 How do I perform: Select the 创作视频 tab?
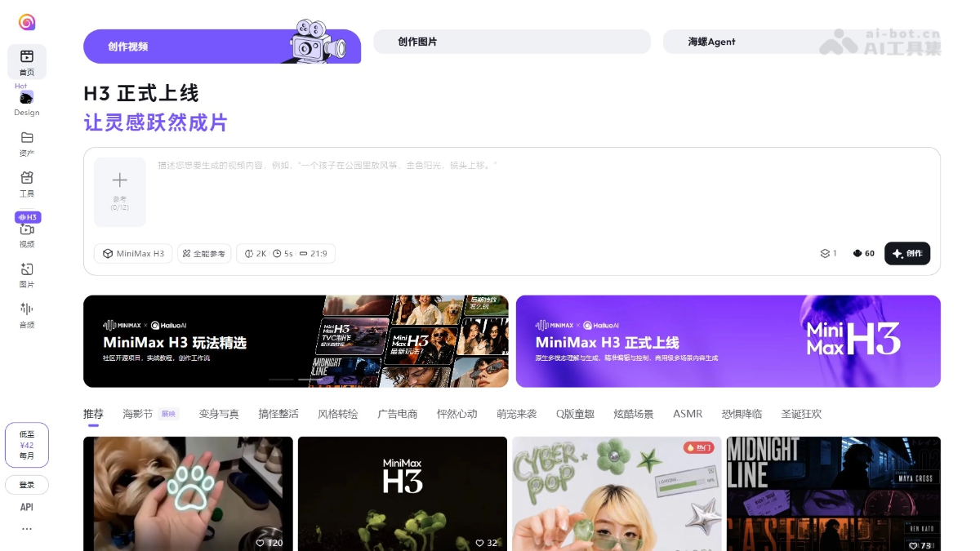(x=222, y=47)
